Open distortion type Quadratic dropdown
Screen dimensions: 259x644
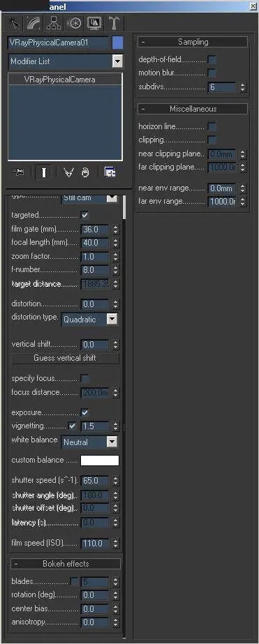coord(89,319)
